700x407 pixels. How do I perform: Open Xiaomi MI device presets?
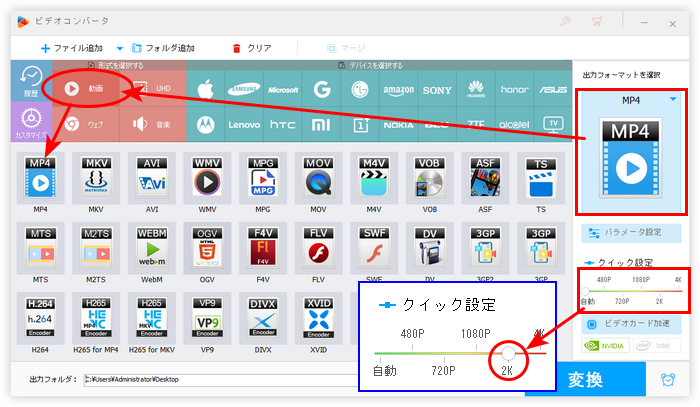tap(321, 125)
